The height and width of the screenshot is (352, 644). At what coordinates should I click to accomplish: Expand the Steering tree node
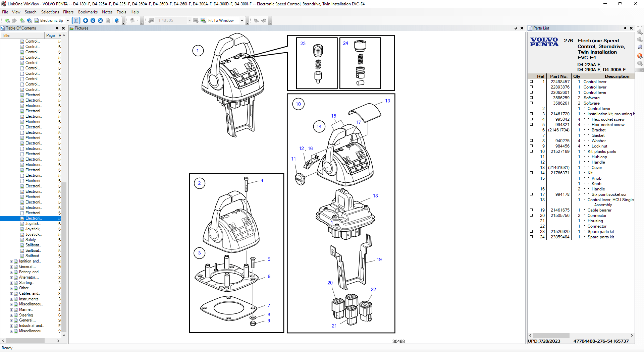(x=11, y=315)
